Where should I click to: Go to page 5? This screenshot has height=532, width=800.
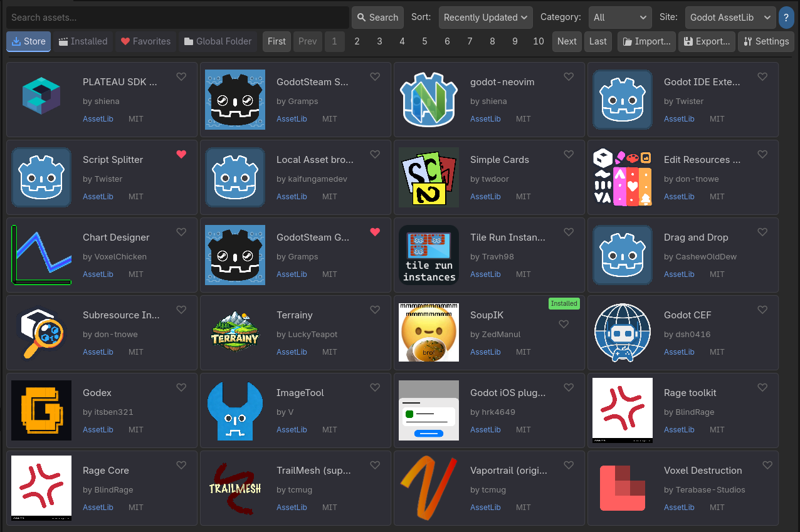pyautogui.click(x=424, y=41)
